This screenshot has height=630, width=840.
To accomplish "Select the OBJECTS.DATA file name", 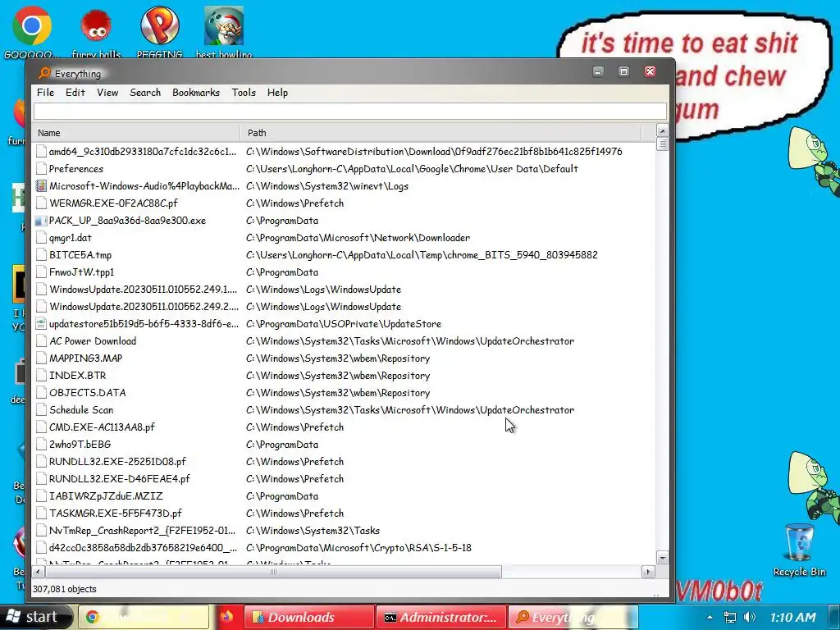I will pos(87,393).
